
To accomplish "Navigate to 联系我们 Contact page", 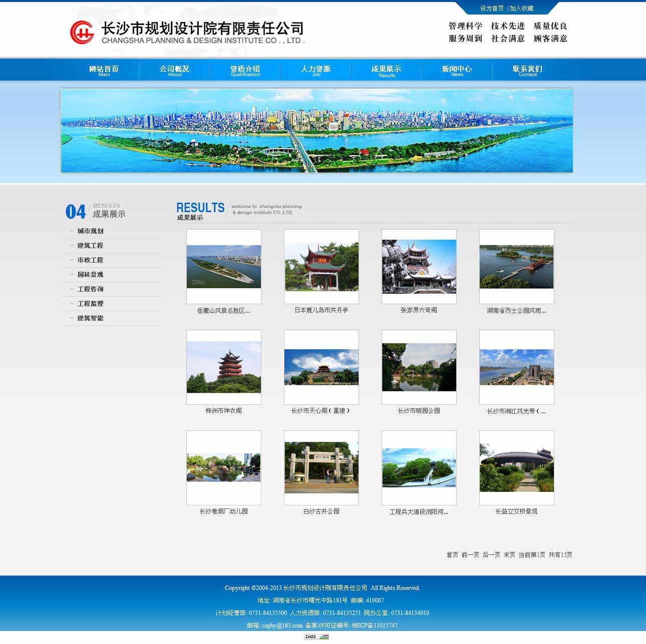I will (x=527, y=70).
